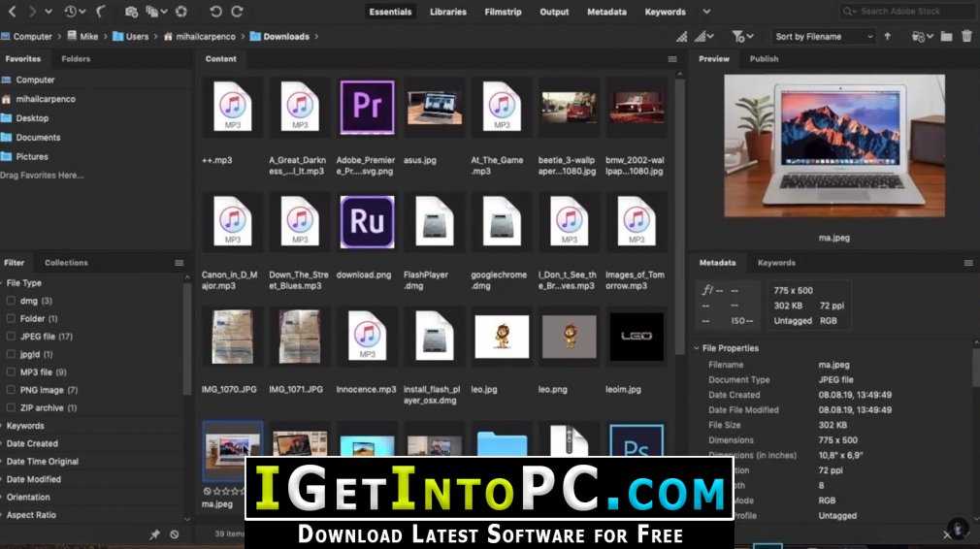
Task: Open the Content panel hamburger menu
Action: click(x=672, y=59)
